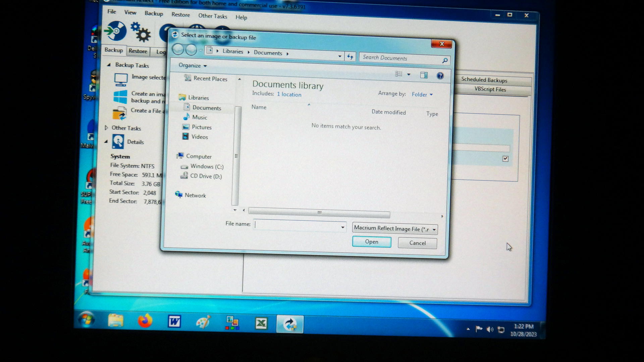Image resolution: width=644 pixels, height=362 pixels.
Task: Open the Backup menu
Action: click(154, 13)
